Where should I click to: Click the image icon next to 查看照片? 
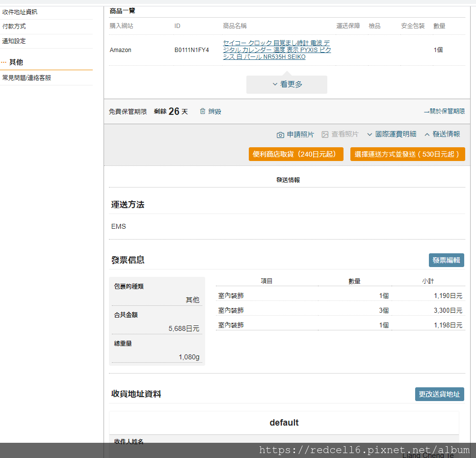point(325,135)
